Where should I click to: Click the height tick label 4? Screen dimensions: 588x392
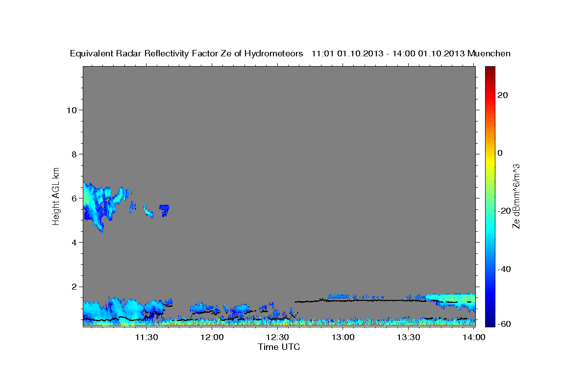coord(74,242)
